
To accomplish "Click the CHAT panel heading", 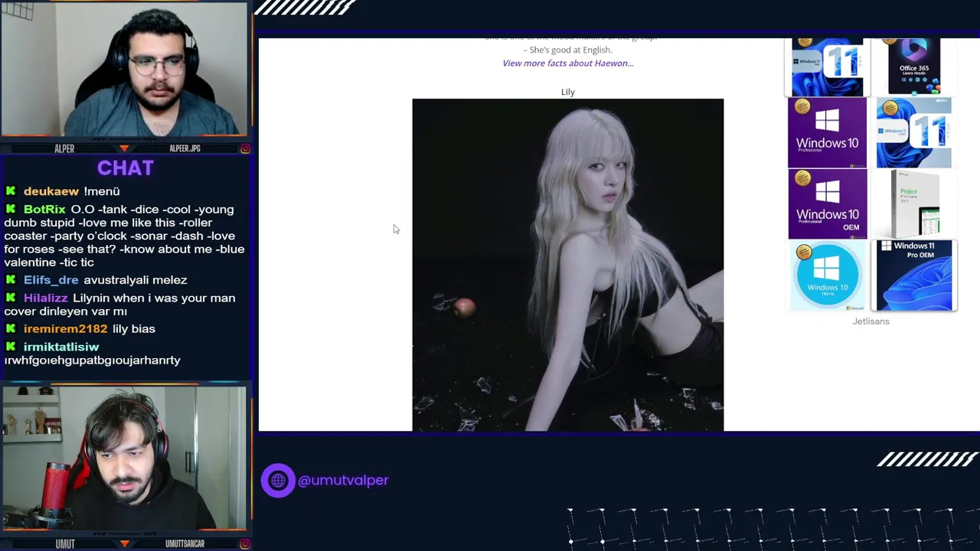I will (126, 168).
